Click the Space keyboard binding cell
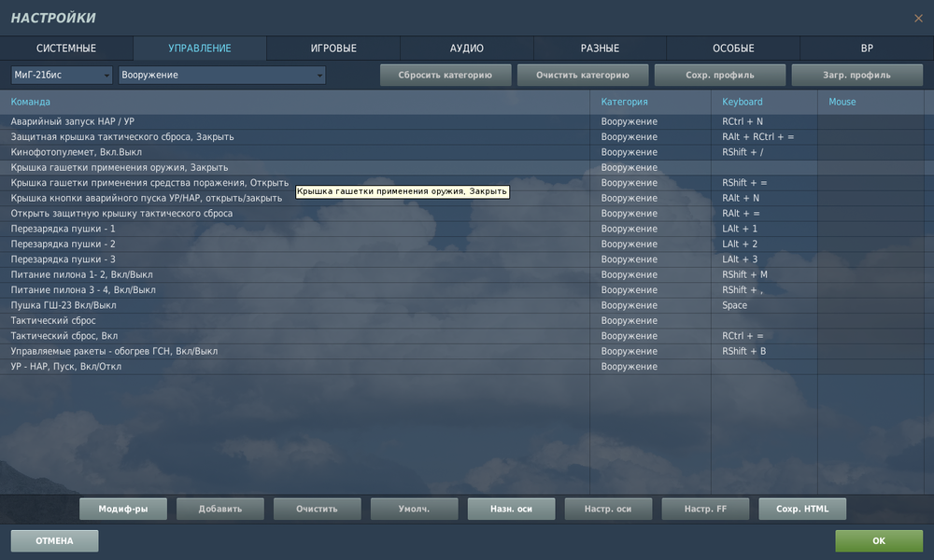Screen dimensions: 934x560 click(764, 305)
